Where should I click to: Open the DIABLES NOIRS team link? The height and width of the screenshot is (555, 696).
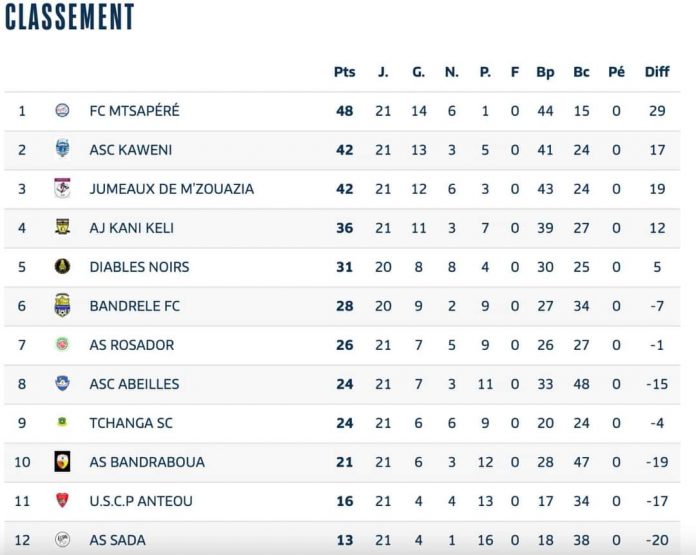(x=139, y=267)
